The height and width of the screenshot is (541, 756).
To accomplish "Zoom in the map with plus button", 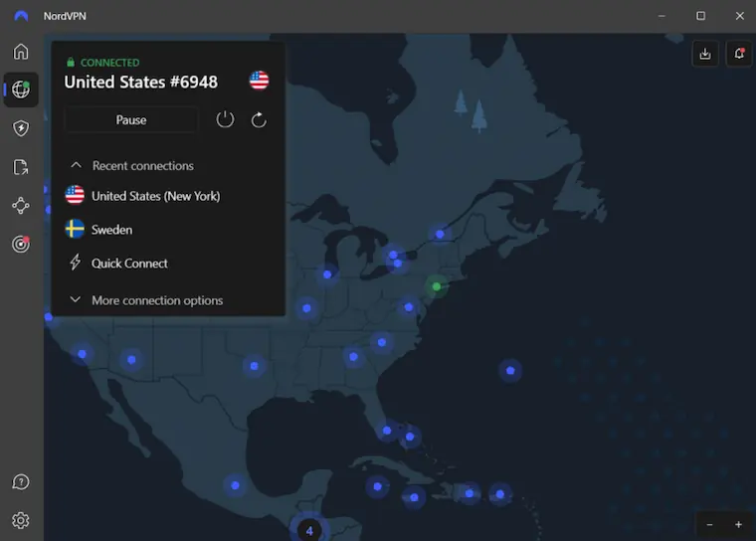I will pyautogui.click(x=738, y=525).
